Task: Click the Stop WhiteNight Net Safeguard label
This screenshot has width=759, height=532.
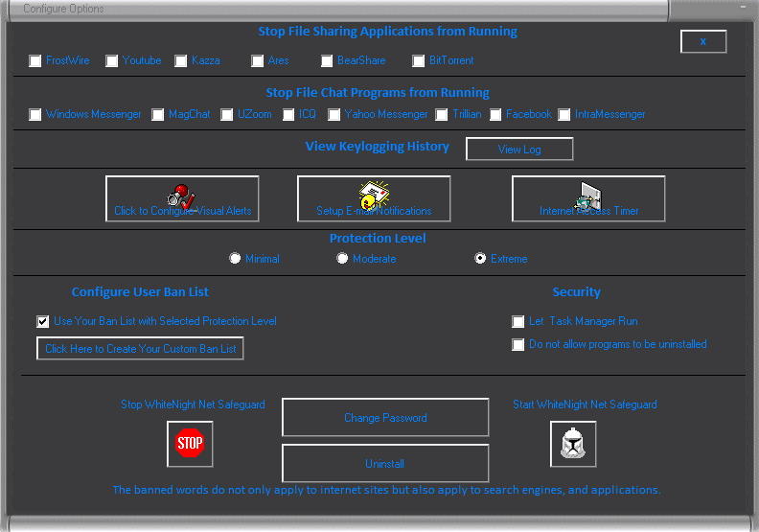Action: [193, 405]
